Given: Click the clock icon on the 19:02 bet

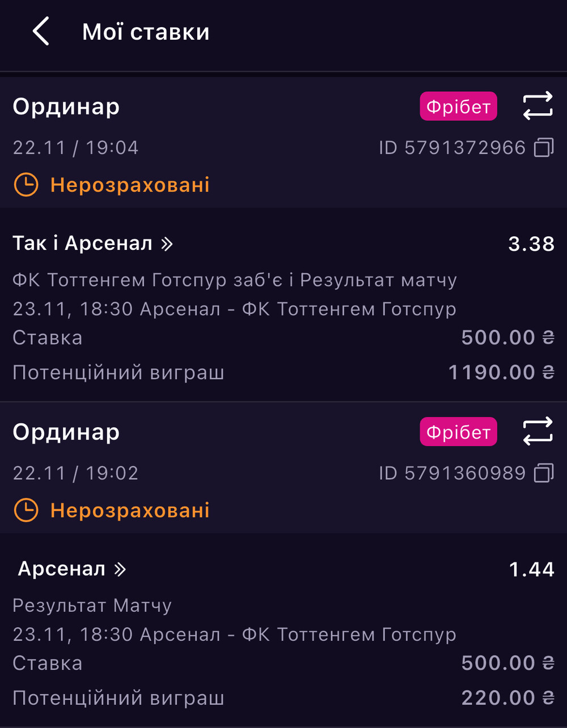Looking at the screenshot, I should click(26, 510).
